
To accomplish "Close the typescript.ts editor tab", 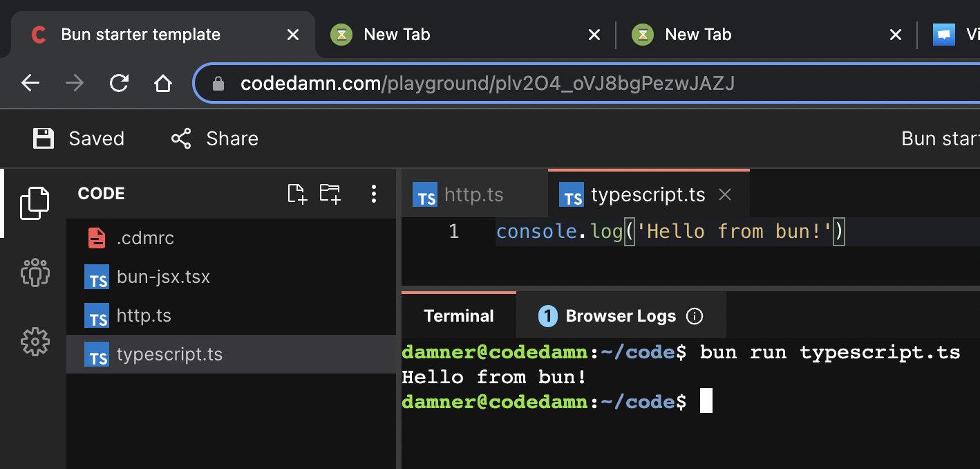I will pyautogui.click(x=725, y=195).
